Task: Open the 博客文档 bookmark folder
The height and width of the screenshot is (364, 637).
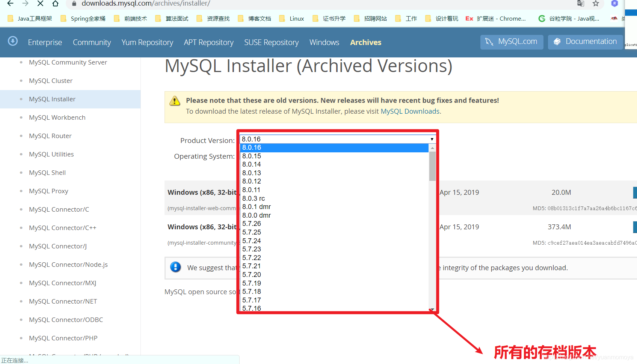Action: coord(254,18)
